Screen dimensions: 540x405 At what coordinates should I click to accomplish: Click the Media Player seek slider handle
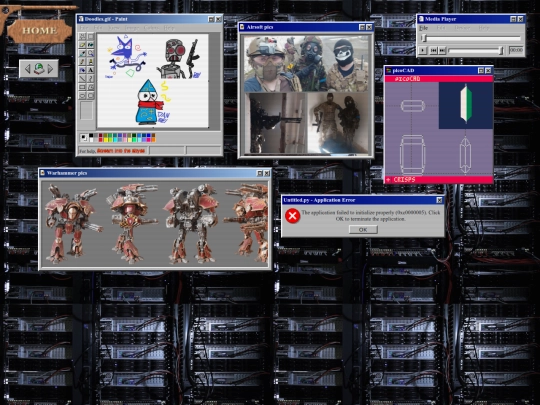click(x=425, y=38)
